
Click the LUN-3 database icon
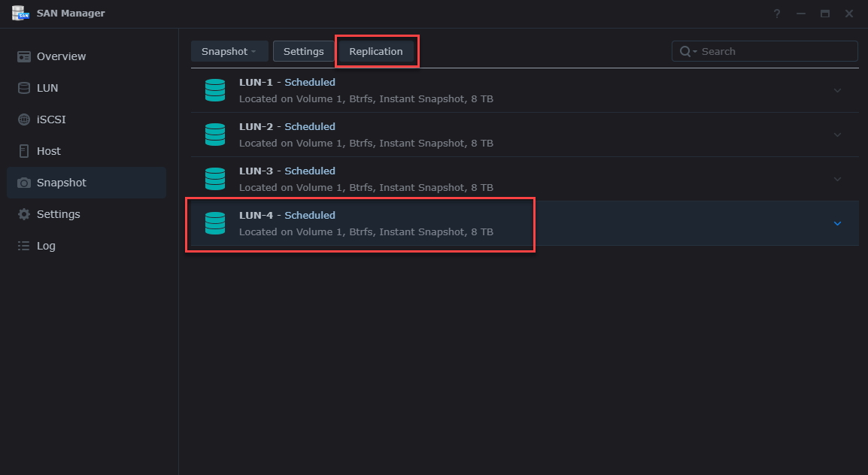(215, 179)
